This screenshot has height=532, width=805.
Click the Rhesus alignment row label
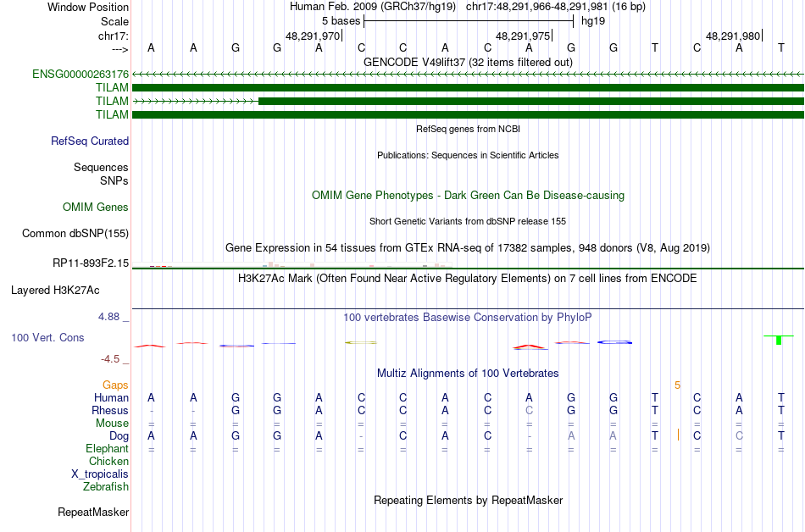110,411
